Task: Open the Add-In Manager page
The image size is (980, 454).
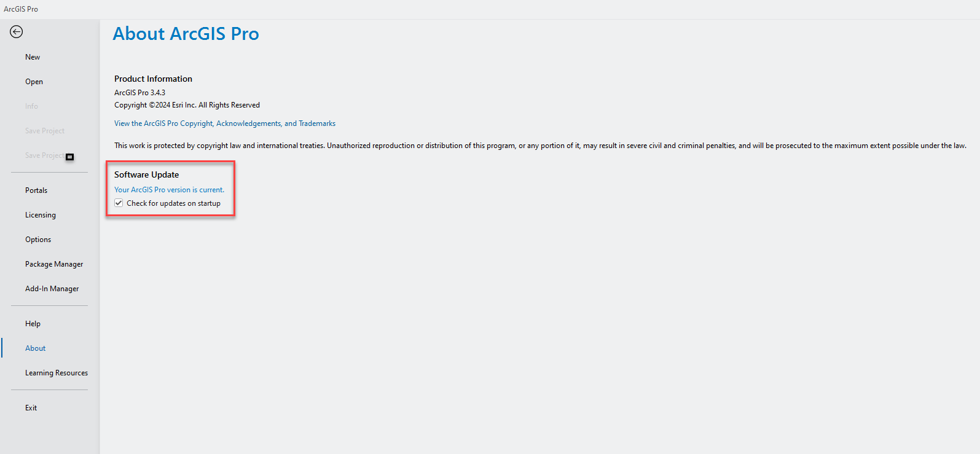Action: 52,289
